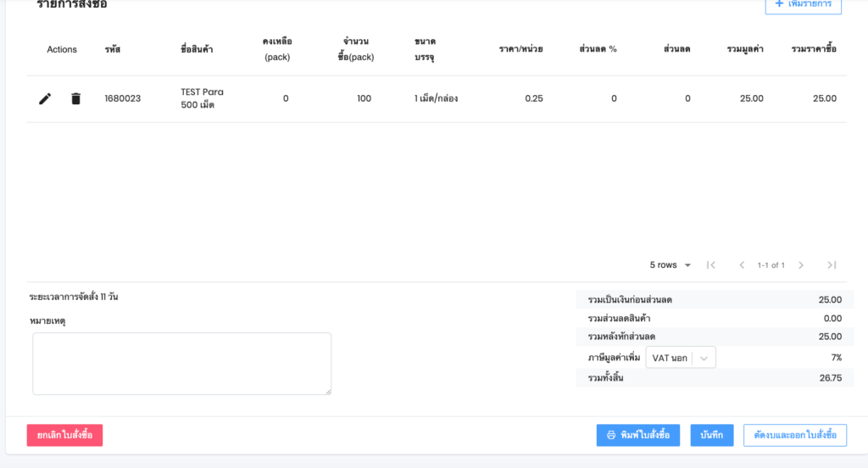Screen dimensions: 868x468
Task: Click the ราคา/หน่วย column header
Action: [520, 49]
